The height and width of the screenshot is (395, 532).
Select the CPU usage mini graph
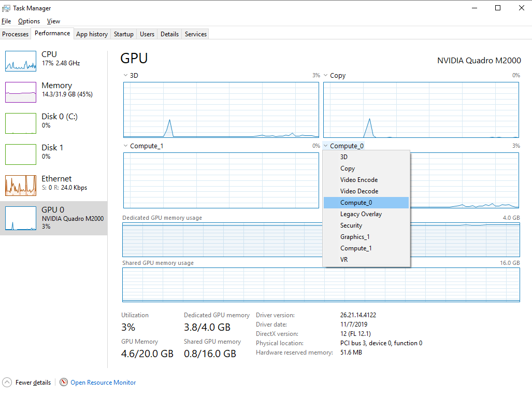(21, 61)
